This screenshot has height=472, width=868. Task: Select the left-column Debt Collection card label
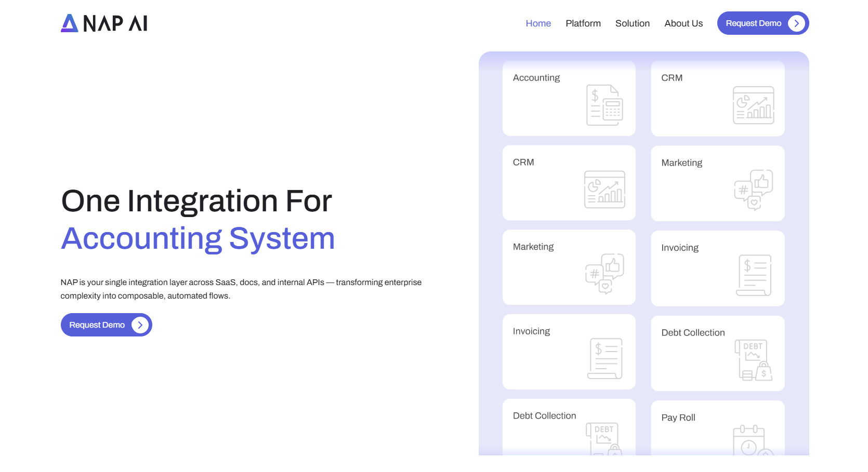(x=544, y=416)
